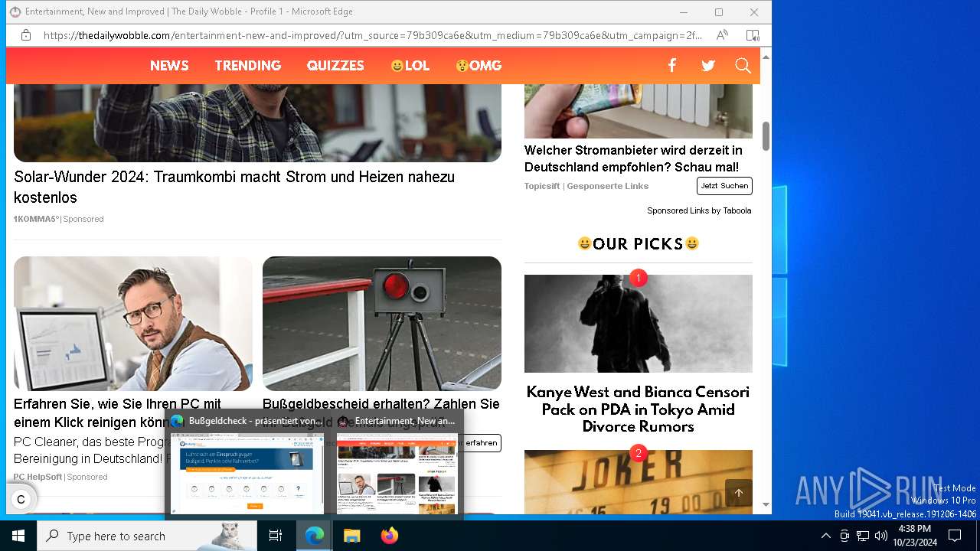Image resolution: width=980 pixels, height=551 pixels.
Task: Toggle Read Aloud icon in address bar
Action: [x=722, y=35]
